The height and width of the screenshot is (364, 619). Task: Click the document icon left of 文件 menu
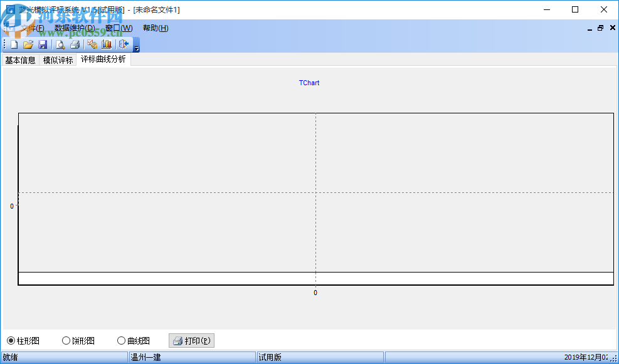point(8,28)
